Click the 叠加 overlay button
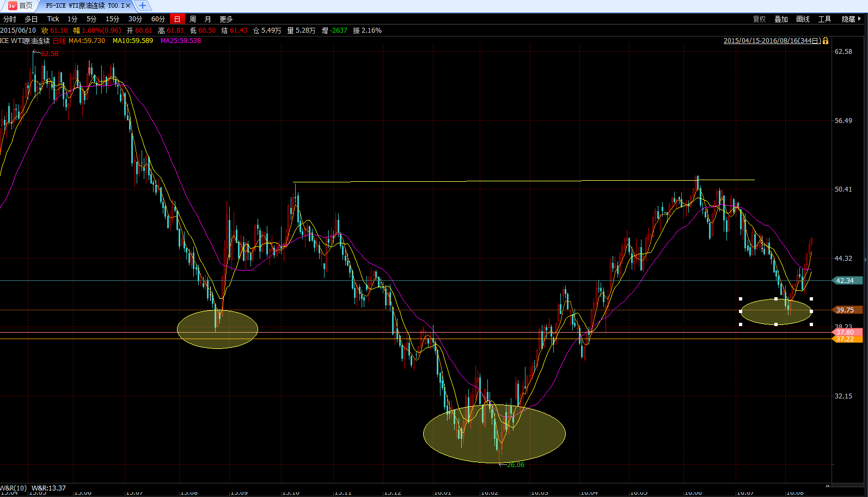The height and width of the screenshot is (497, 868). coord(781,19)
